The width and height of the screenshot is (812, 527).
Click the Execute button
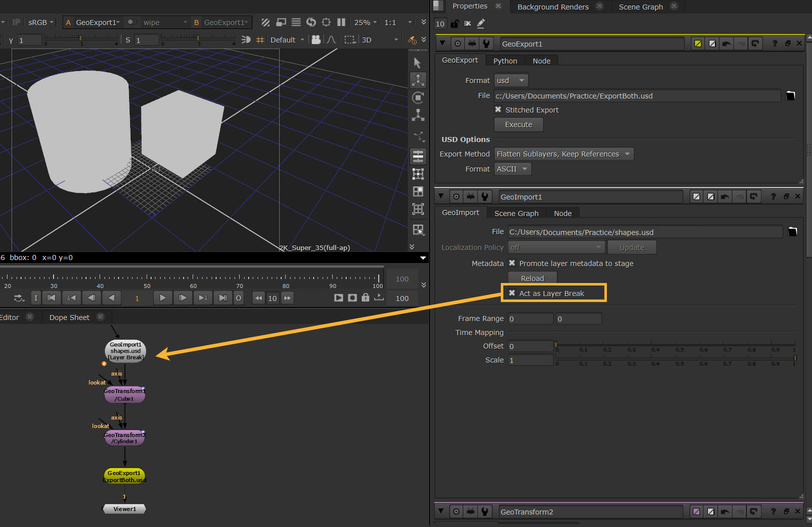click(x=518, y=124)
